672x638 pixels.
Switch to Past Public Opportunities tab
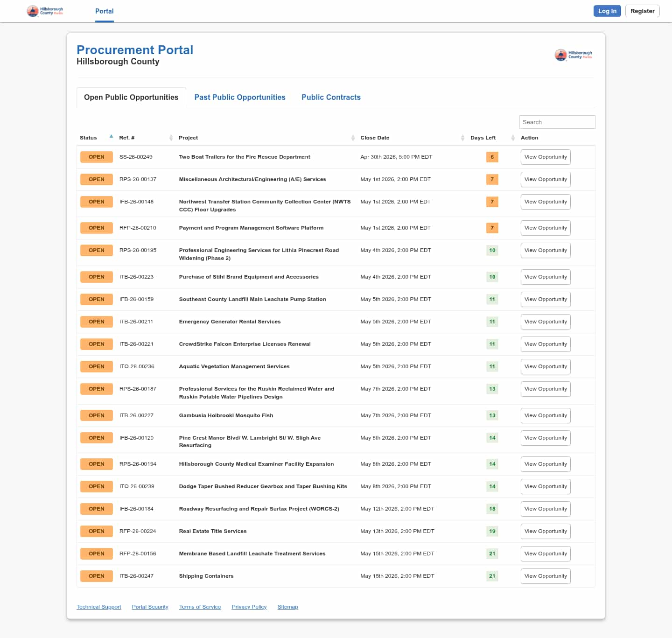(x=240, y=98)
